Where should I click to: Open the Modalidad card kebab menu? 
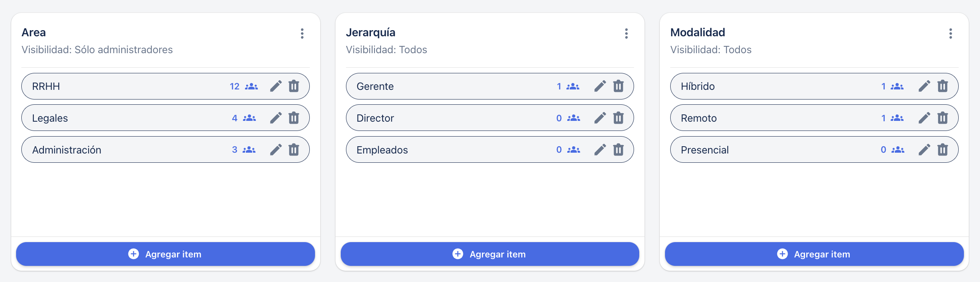pyautogui.click(x=951, y=33)
